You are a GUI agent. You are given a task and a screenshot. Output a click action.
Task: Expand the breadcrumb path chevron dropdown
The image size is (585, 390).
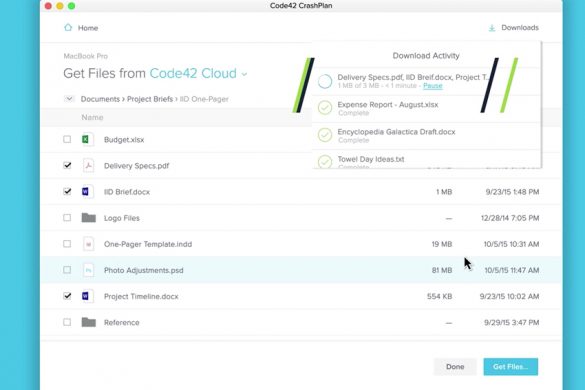[69, 99]
